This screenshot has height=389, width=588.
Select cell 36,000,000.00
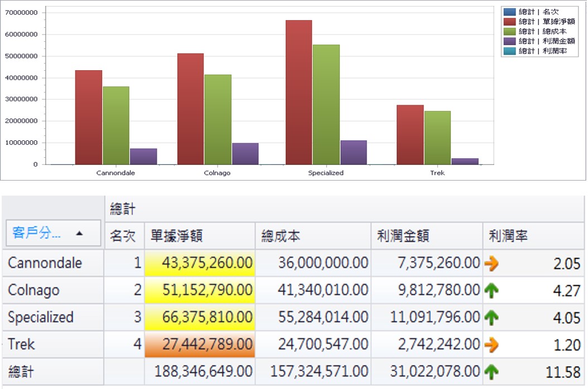pyautogui.click(x=313, y=263)
